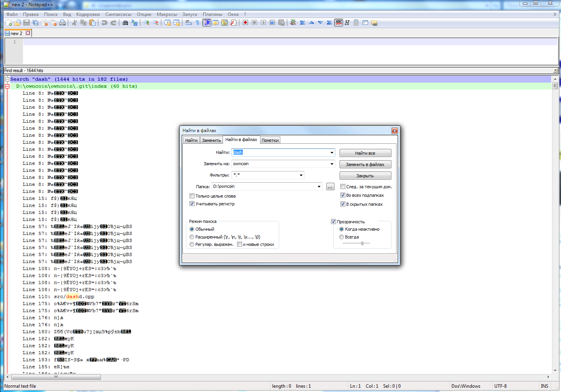Toggle Word Wrap toolbar icon
561x392 pixels.
click(x=189, y=23)
